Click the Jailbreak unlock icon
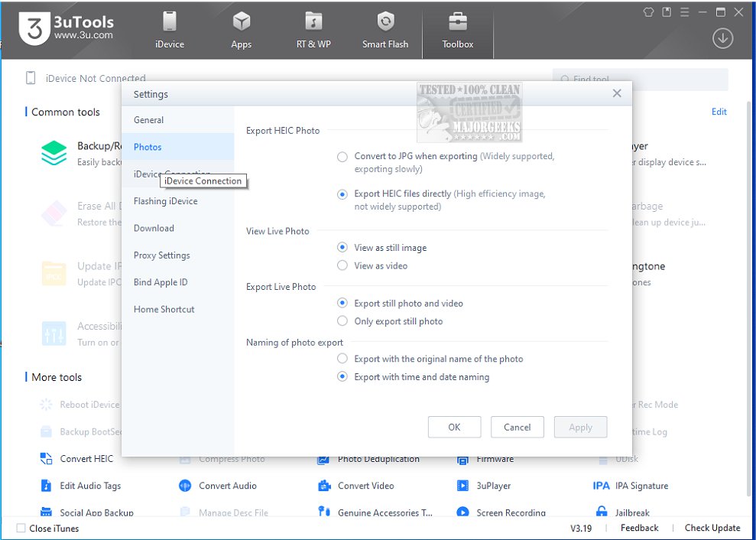The height and width of the screenshot is (540, 756). point(602,511)
